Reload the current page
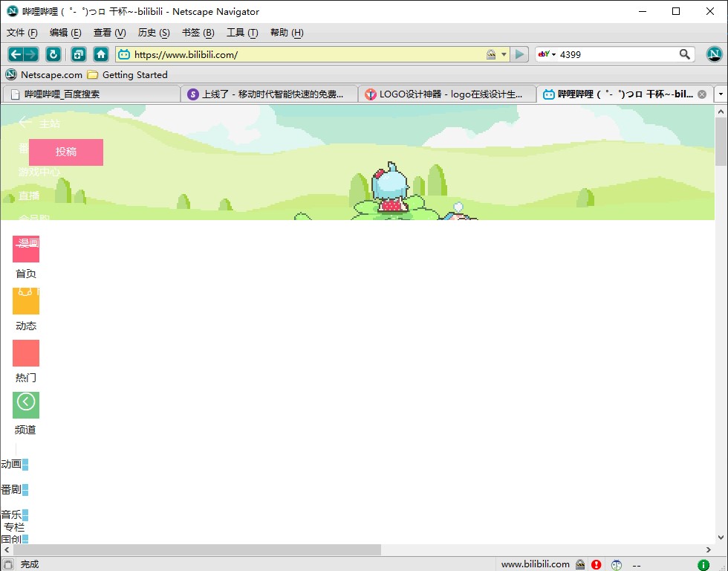This screenshot has height=571, width=728. (53, 54)
